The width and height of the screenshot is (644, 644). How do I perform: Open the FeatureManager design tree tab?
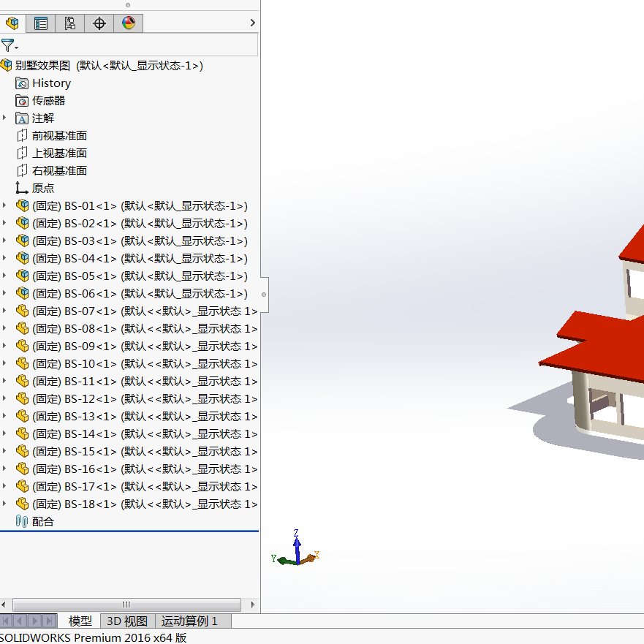(x=12, y=23)
